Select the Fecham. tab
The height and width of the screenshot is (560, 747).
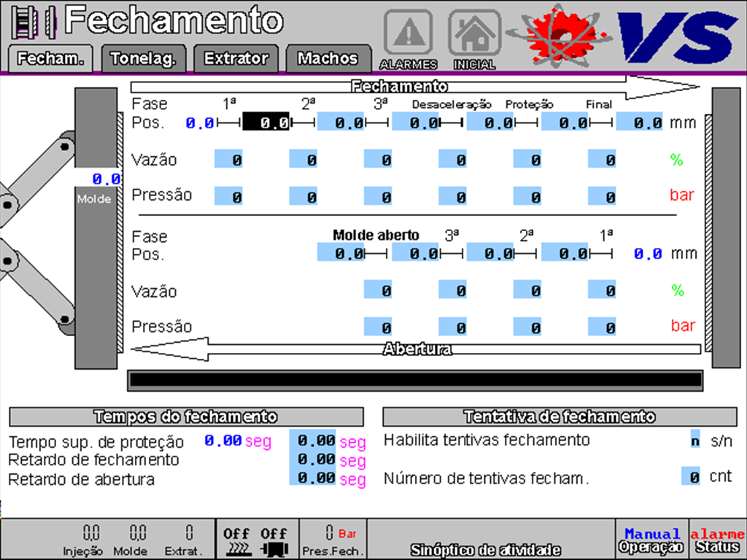(50, 59)
